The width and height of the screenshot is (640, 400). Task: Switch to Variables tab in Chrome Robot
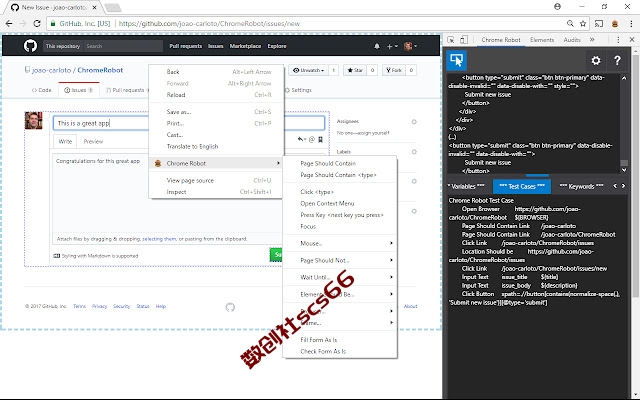(x=466, y=187)
